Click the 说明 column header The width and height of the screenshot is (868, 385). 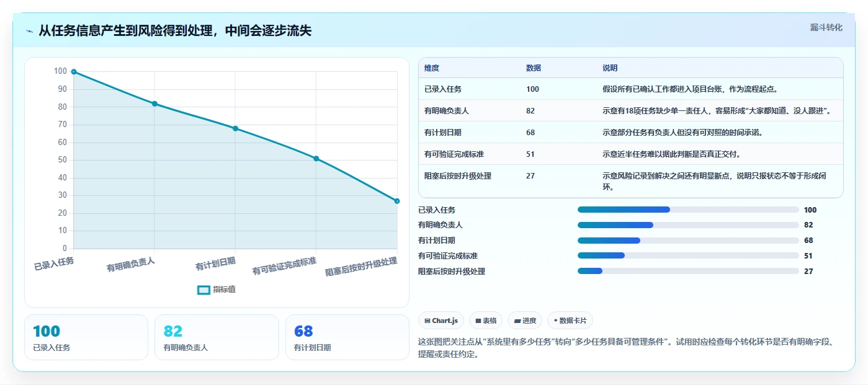point(610,68)
